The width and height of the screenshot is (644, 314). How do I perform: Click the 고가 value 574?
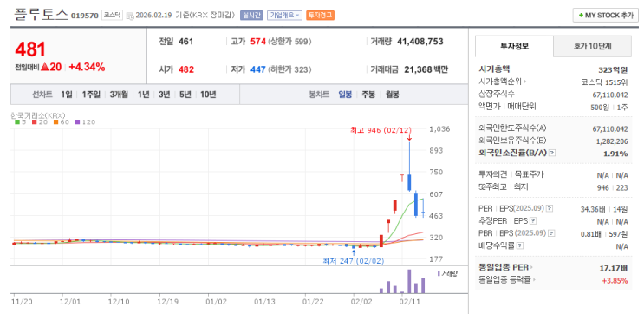(258, 42)
